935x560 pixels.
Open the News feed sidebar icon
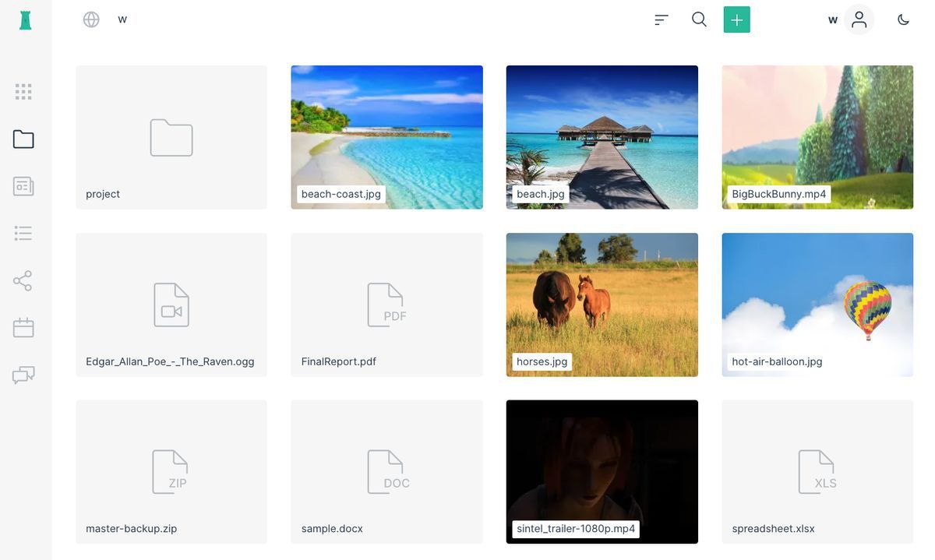coord(23,186)
